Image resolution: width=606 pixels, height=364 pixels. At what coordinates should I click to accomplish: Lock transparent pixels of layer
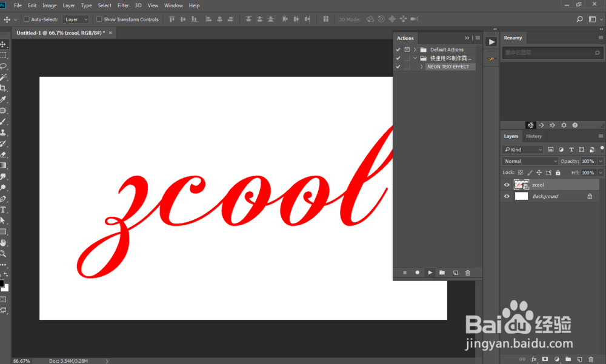coord(520,173)
